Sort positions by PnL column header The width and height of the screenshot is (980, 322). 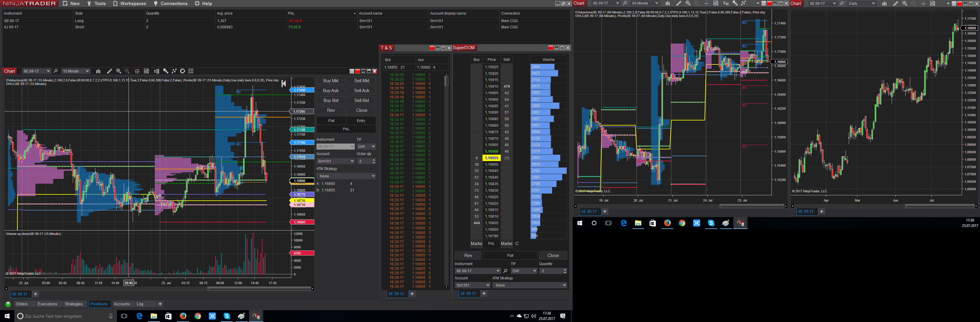tap(321, 13)
